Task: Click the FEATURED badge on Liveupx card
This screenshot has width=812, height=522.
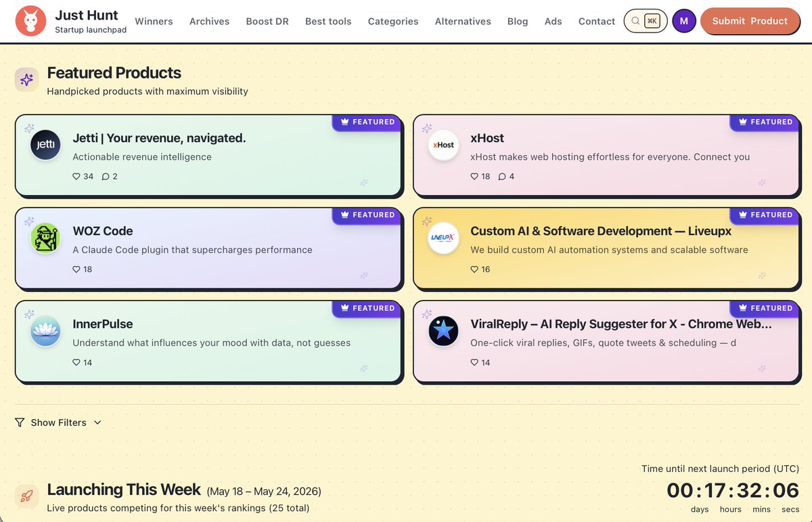Action: (x=765, y=215)
